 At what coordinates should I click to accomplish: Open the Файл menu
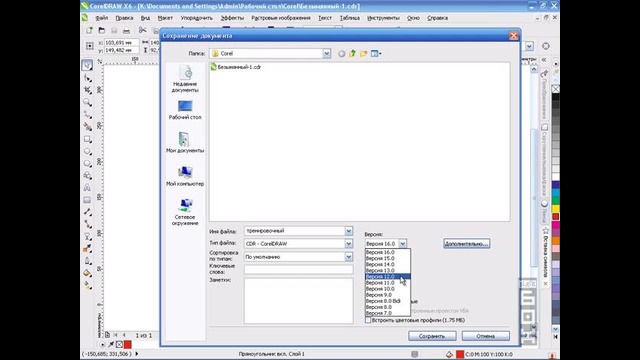point(102,18)
